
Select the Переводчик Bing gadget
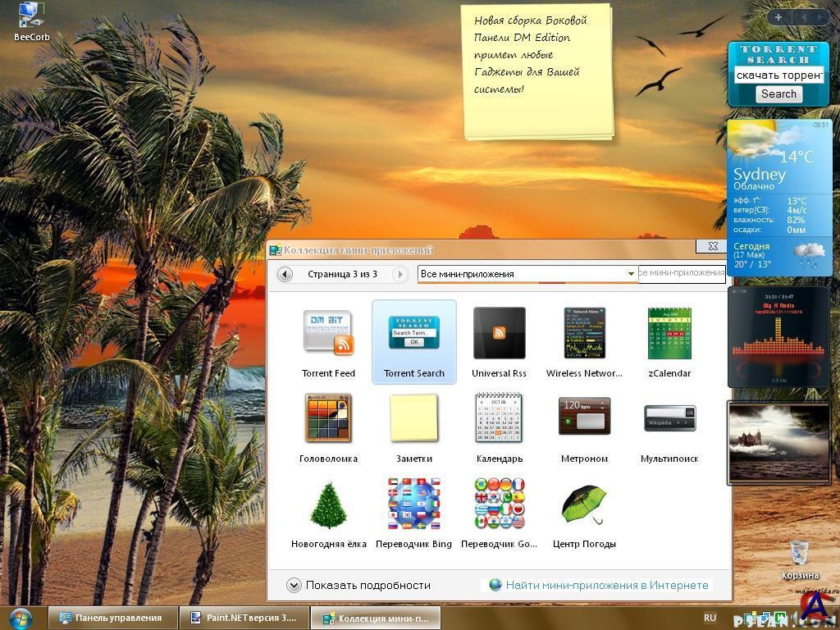click(413, 504)
